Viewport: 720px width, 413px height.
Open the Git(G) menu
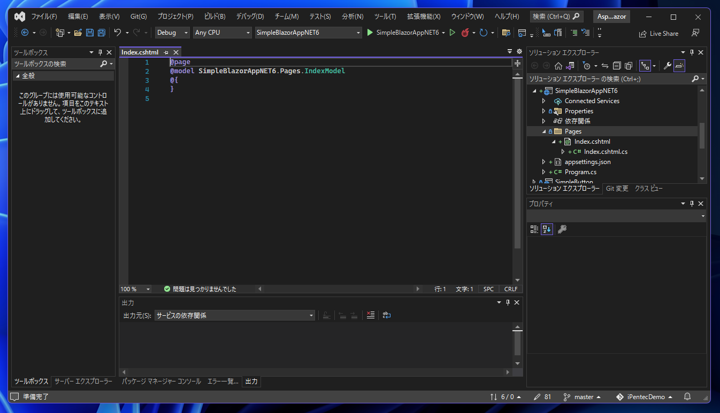click(138, 17)
